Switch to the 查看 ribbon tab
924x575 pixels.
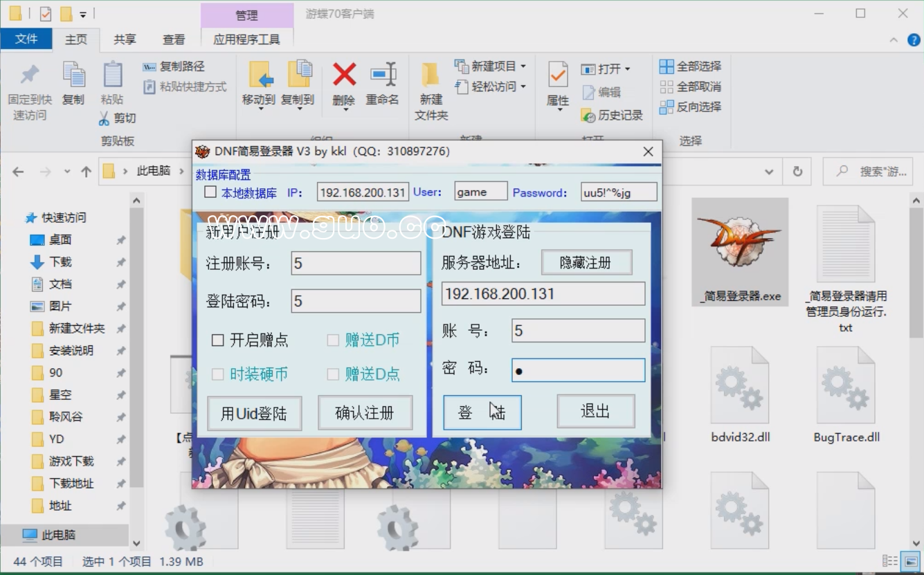coord(174,39)
